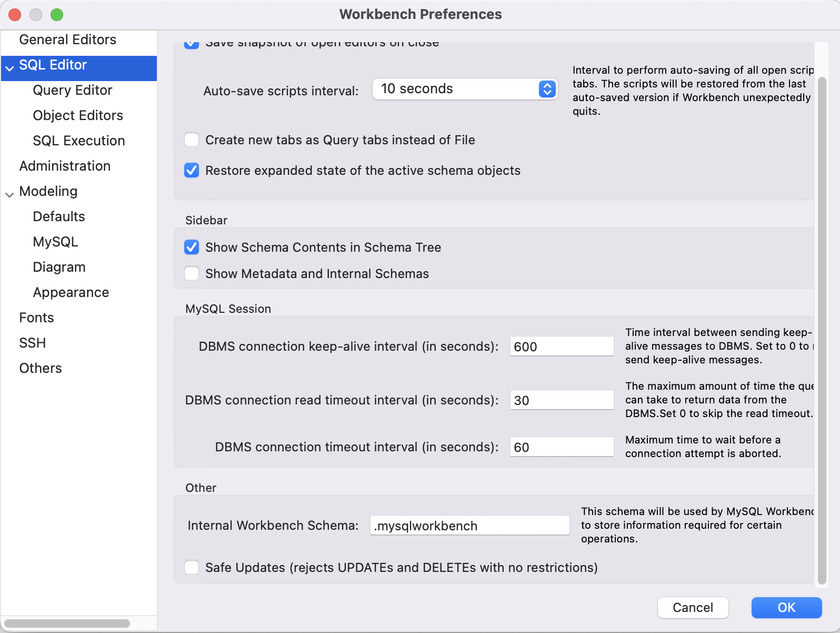Click the 'Interval to perform auto-saving' description
The height and width of the screenshot is (633, 840).
693,91
